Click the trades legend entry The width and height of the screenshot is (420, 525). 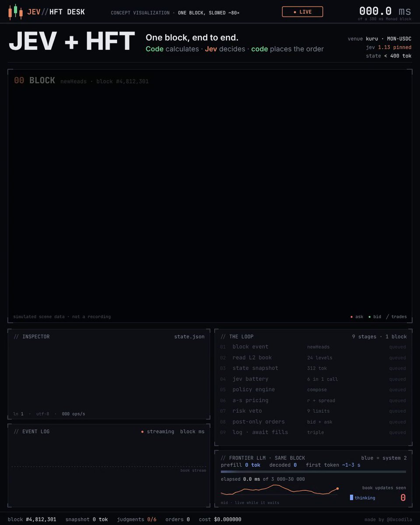coord(396,317)
